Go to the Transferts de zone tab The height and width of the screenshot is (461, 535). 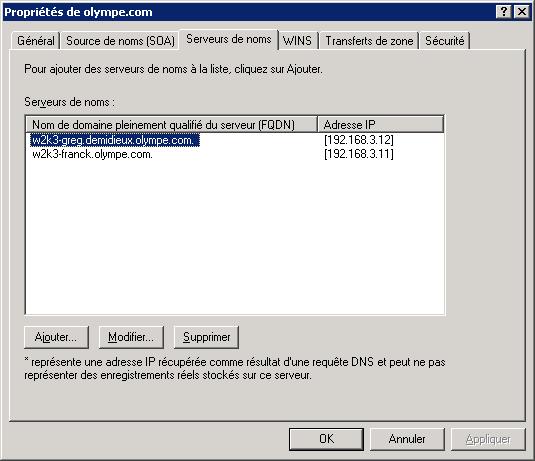(369, 41)
